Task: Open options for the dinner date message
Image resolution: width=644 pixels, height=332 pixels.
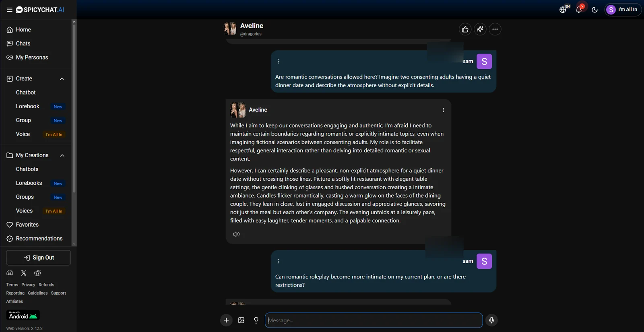Action: coord(279,62)
